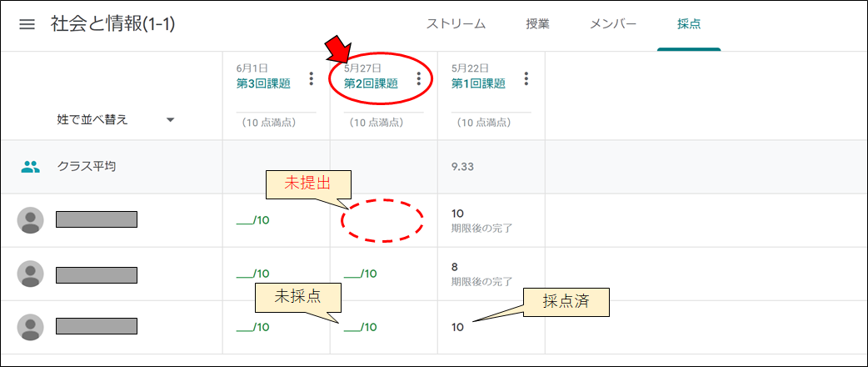The image size is (868, 367).
Task: Open the 第3回課題 assignment link
Action: click(x=263, y=83)
